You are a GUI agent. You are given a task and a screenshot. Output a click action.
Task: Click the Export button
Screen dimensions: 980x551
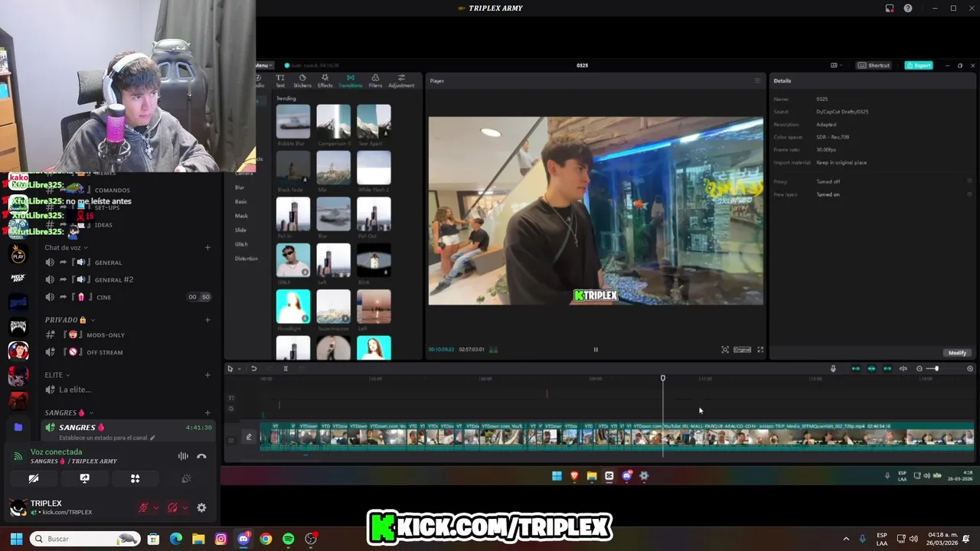[x=919, y=65]
